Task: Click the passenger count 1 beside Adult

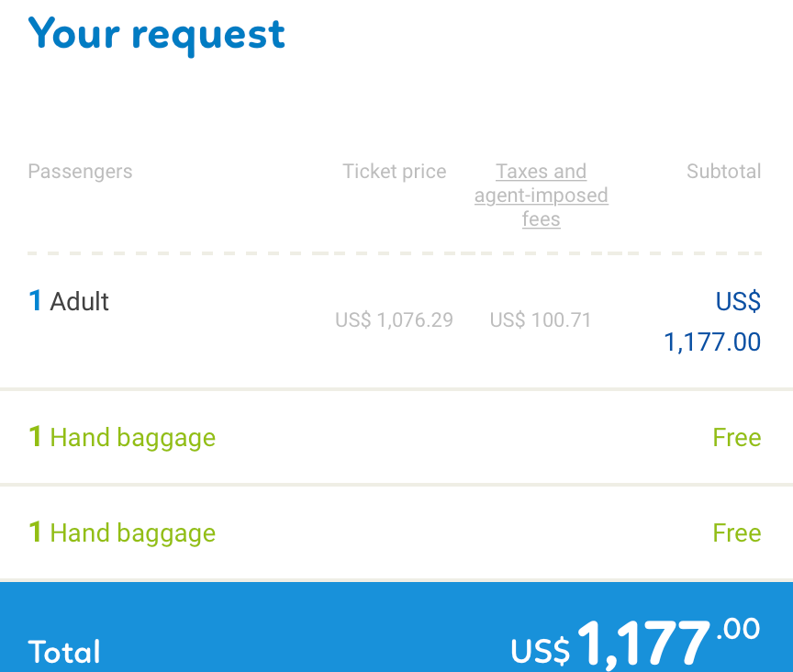Action: click(x=35, y=302)
